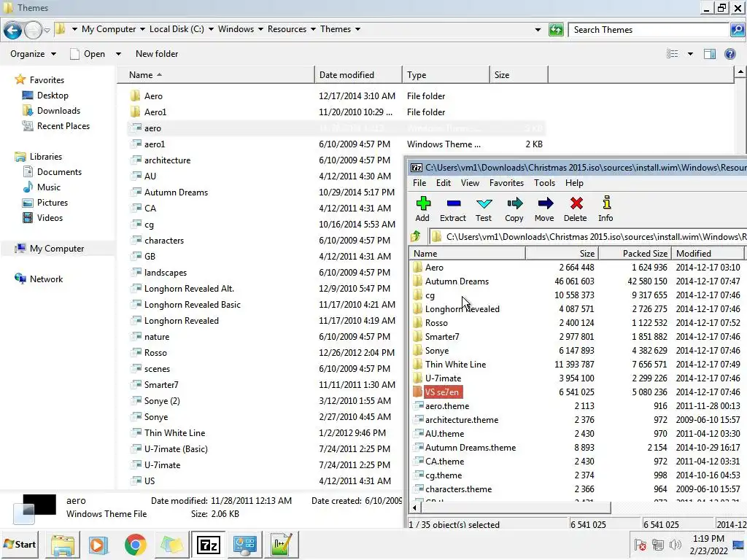Screen dimensions: 747x560
Task: Change the view layout icon in Explorer
Action: click(x=672, y=54)
